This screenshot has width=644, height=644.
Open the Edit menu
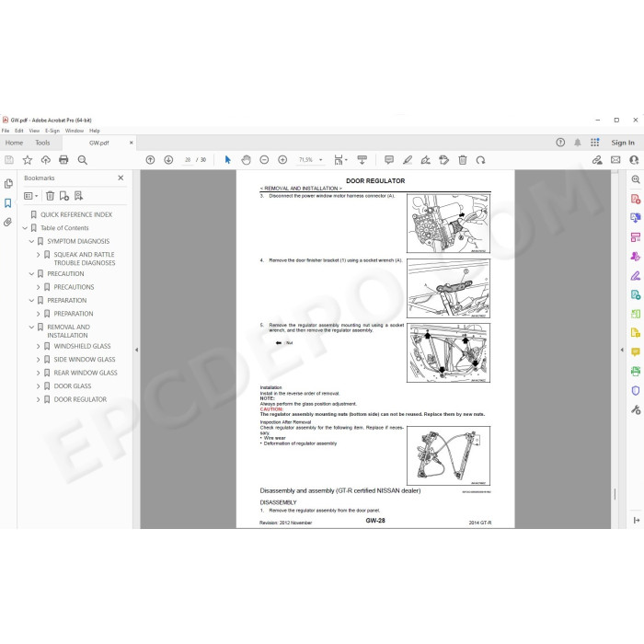[19, 131]
